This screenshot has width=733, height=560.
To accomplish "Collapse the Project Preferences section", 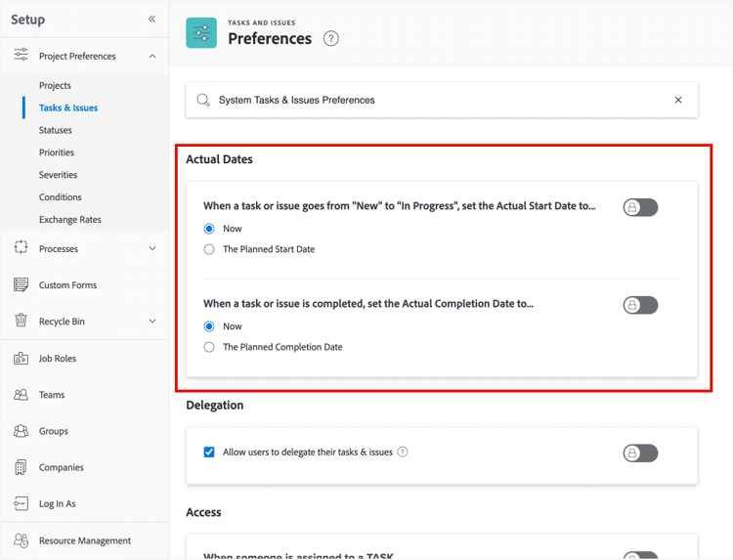I will 151,57.
